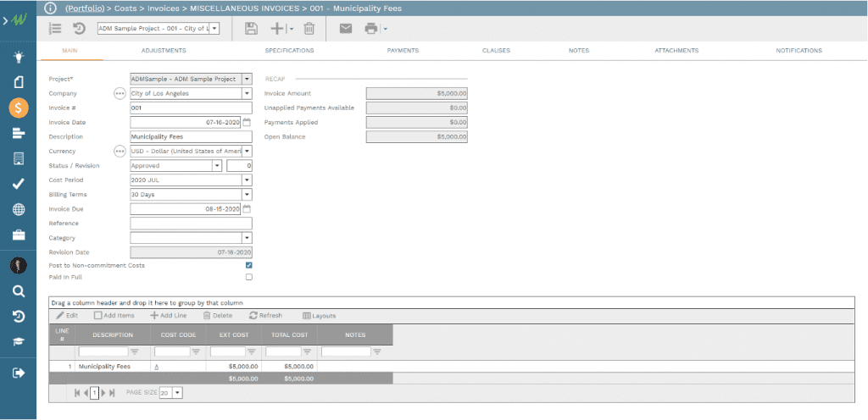Image resolution: width=868 pixels, height=420 pixels.
Task: Click the briefcase icon in sidebar
Action: point(19,235)
